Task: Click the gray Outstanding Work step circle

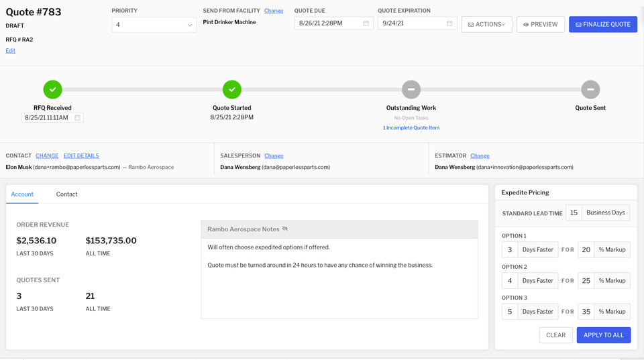Action: tap(411, 89)
